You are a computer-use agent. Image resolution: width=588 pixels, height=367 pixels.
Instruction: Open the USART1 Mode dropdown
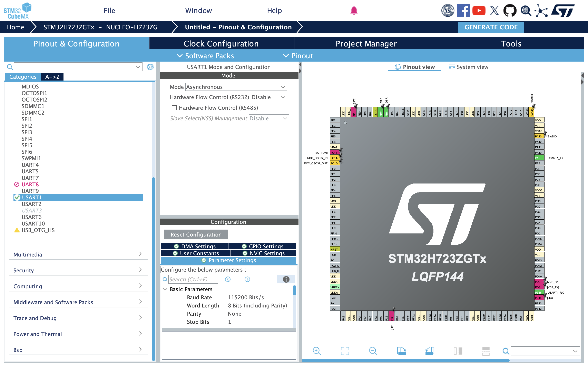[x=236, y=87]
